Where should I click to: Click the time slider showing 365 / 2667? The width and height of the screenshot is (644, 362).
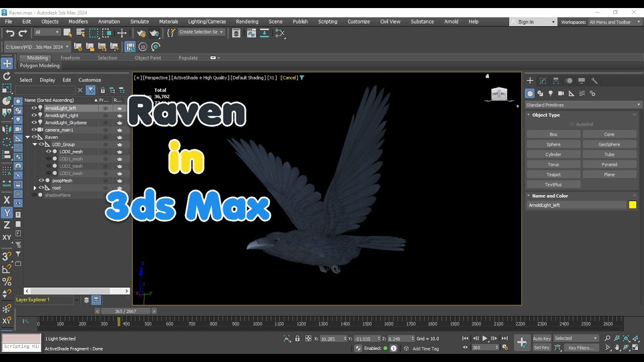click(x=126, y=311)
